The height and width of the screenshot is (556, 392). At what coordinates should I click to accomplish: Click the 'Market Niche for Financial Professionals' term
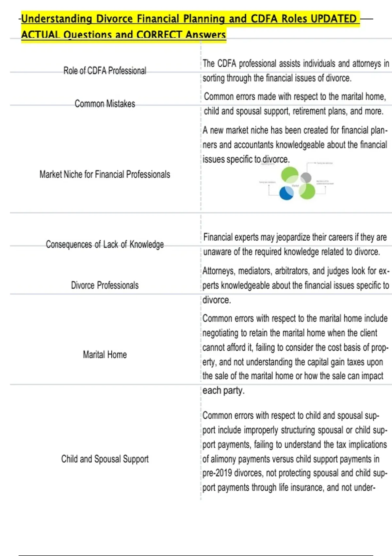click(x=105, y=174)
